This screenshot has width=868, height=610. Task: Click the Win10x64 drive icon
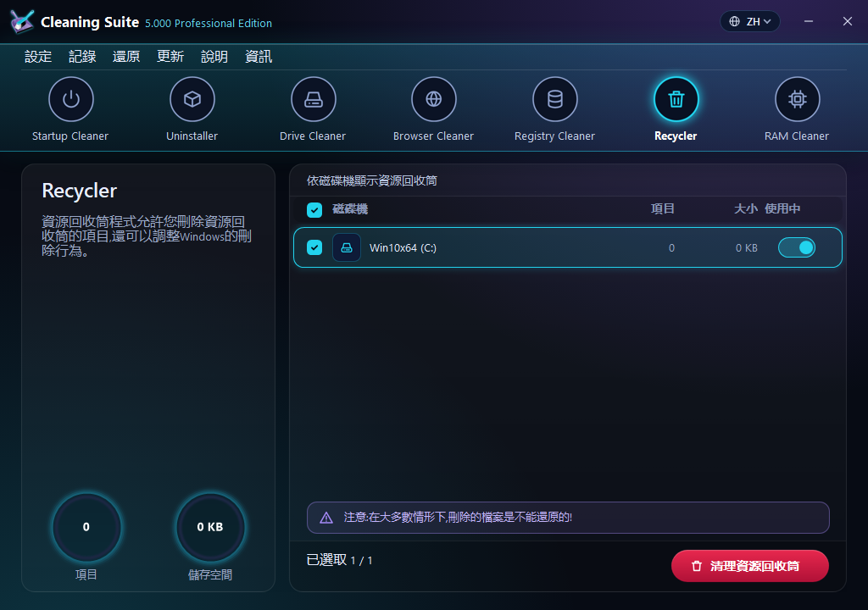tap(347, 247)
